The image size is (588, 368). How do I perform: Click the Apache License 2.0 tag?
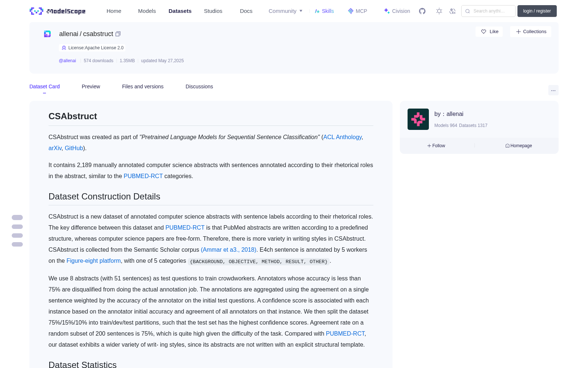pyautogui.click(x=92, y=48)
